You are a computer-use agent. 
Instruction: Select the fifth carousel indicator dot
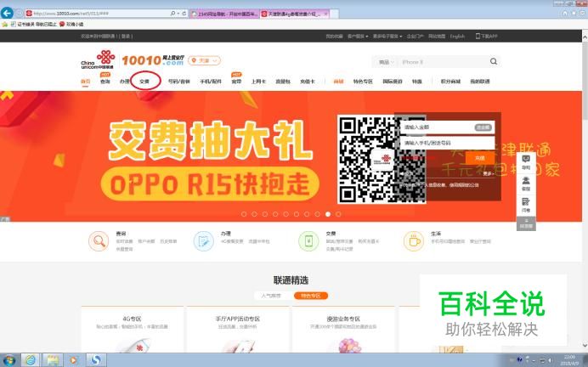click(x=286, y=214)
